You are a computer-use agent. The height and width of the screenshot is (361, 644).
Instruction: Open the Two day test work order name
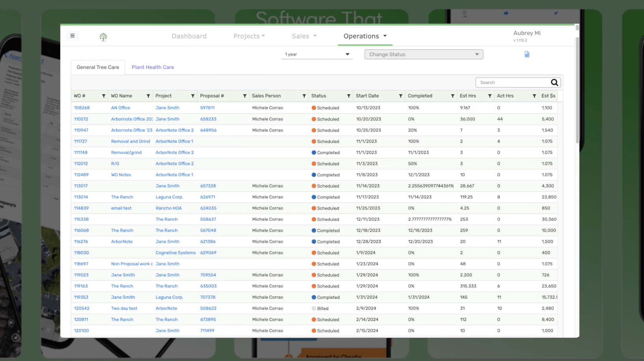124,309
